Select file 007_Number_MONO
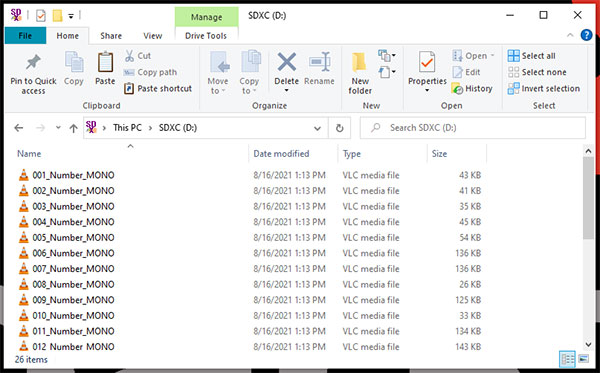Screen dimensions: 600x373 (x=73, y=269)
